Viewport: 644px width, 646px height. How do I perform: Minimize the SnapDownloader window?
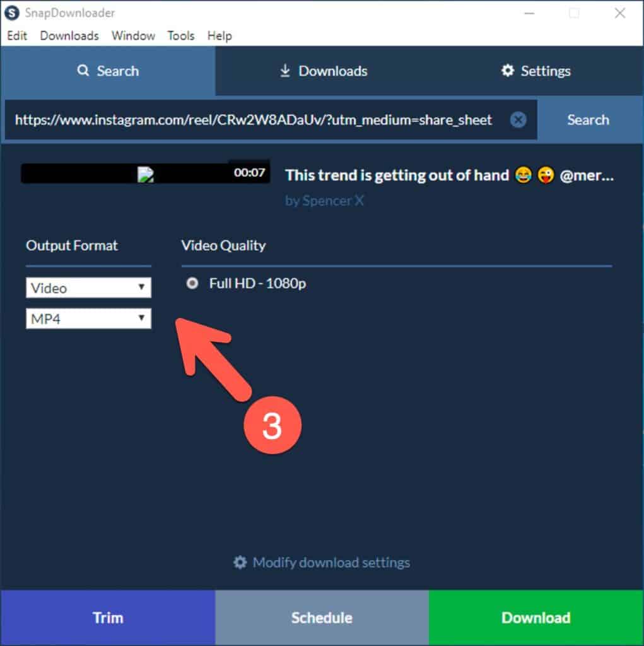[x=529, y=13]
